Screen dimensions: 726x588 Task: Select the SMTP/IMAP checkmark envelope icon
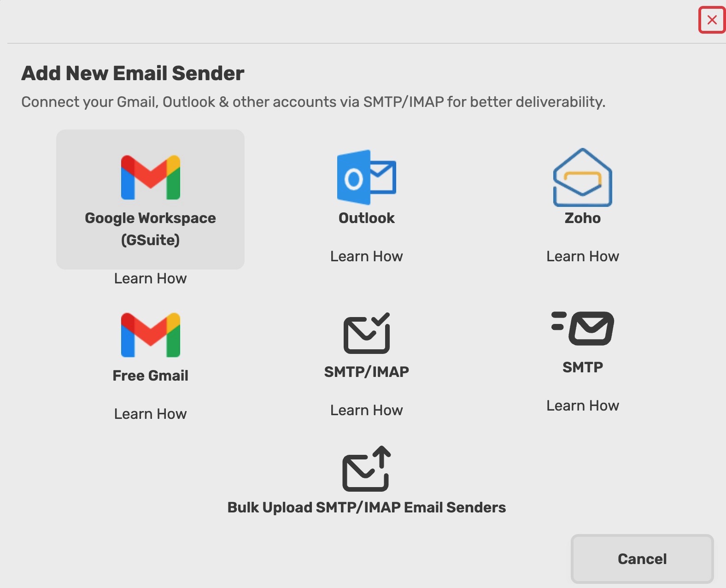366,333
